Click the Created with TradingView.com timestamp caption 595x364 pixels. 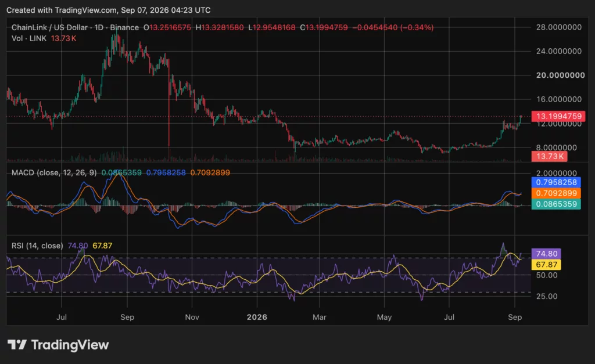click(x=109, y=10)
